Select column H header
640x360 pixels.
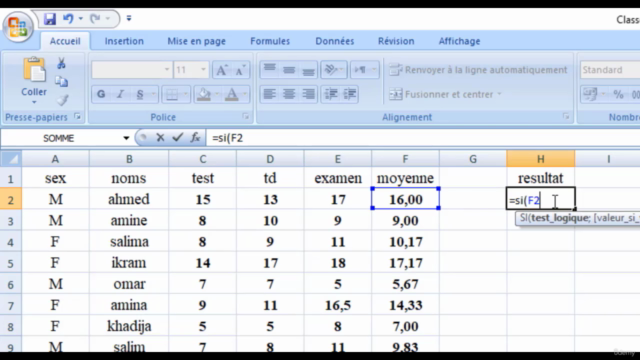(540, 159)
